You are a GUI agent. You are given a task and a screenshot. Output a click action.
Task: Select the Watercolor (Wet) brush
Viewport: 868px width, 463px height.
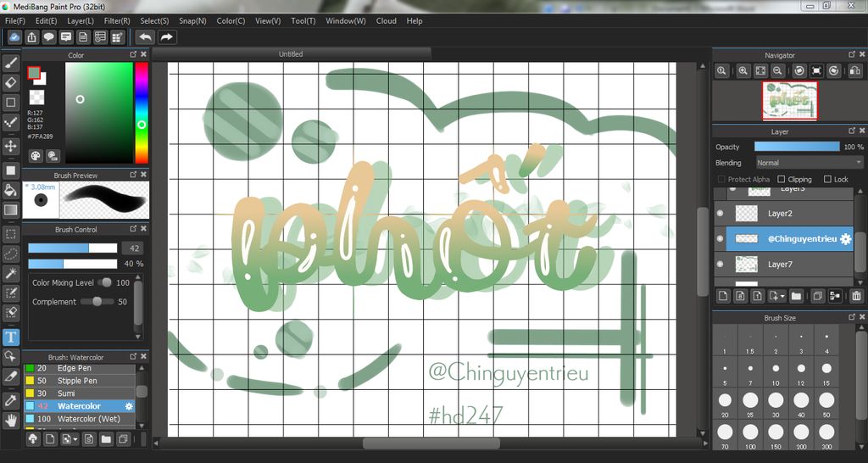pos(80,419)
